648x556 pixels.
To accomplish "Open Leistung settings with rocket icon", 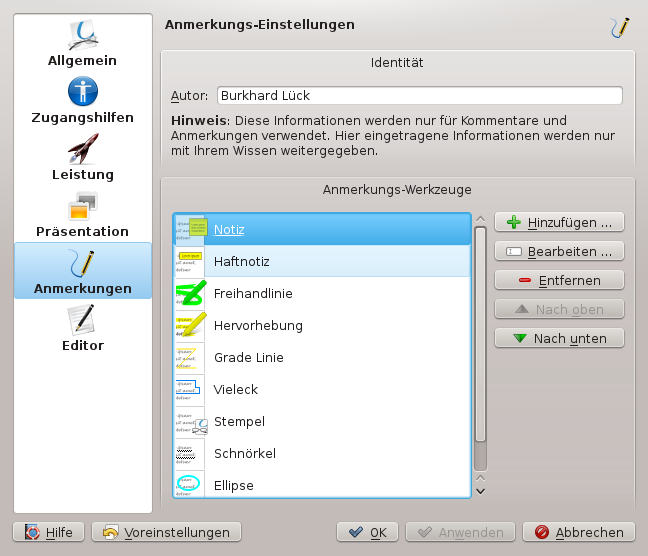I will pos(82,157).
